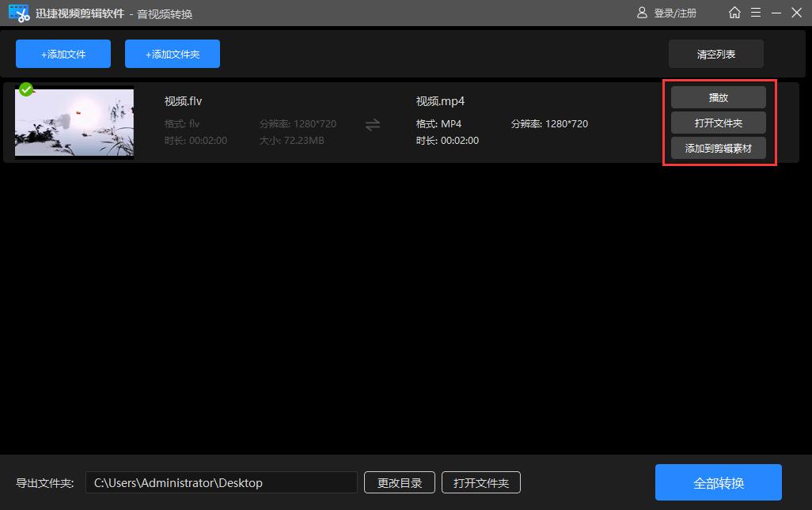Open the export folder at bottom bar
This screenshot has width=812, height=510.
click(x=481, y=482)
